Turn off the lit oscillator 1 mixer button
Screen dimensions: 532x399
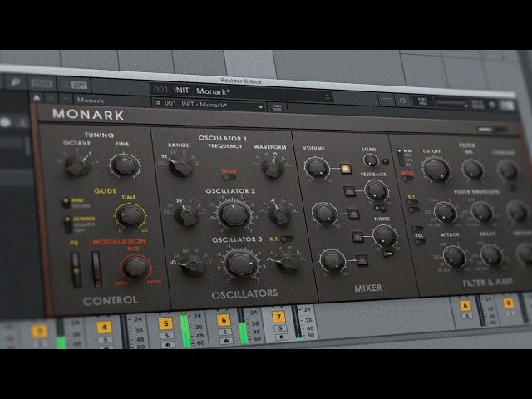345,169
